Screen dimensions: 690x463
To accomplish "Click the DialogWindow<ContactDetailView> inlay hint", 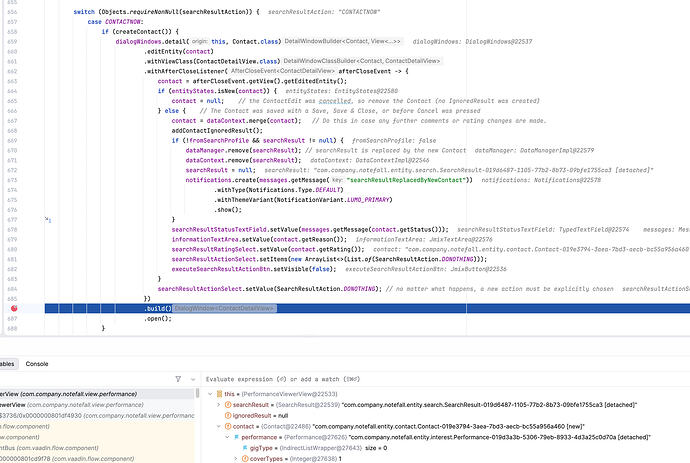I will pos(224,309).
